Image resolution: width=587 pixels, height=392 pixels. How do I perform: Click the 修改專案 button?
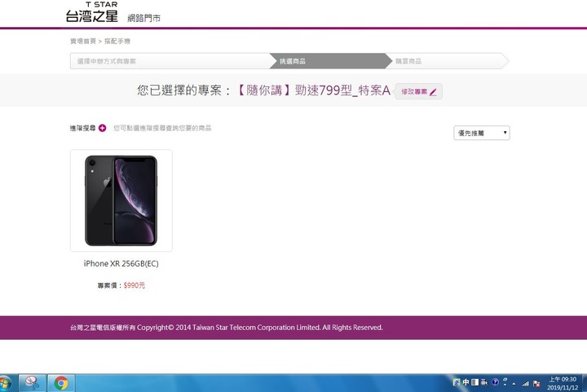pos(419,91)
